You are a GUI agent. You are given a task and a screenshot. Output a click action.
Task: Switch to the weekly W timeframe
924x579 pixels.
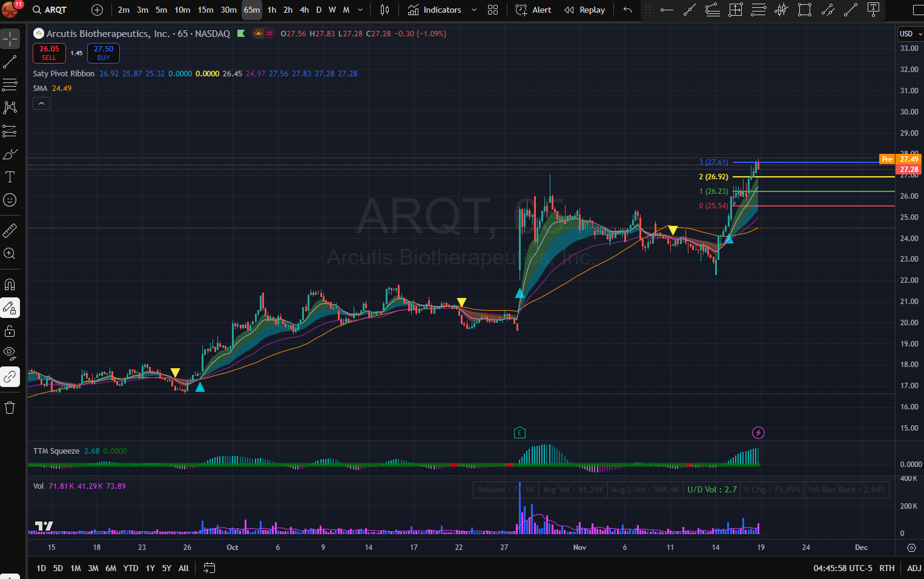[332, 10]
